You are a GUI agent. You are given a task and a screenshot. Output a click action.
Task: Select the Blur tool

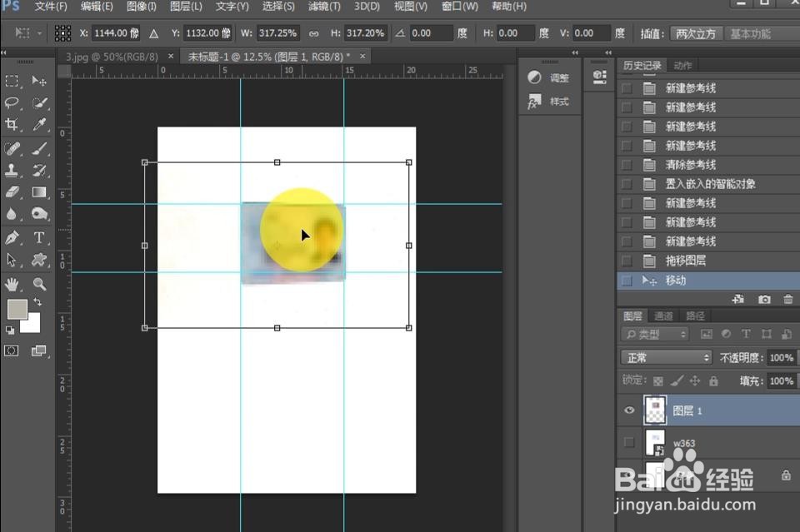point(12,214)
